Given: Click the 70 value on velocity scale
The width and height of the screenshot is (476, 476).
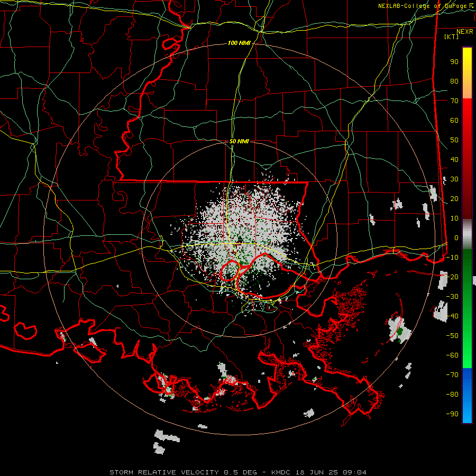Looking at the screenshot, I should pos(454,101).
